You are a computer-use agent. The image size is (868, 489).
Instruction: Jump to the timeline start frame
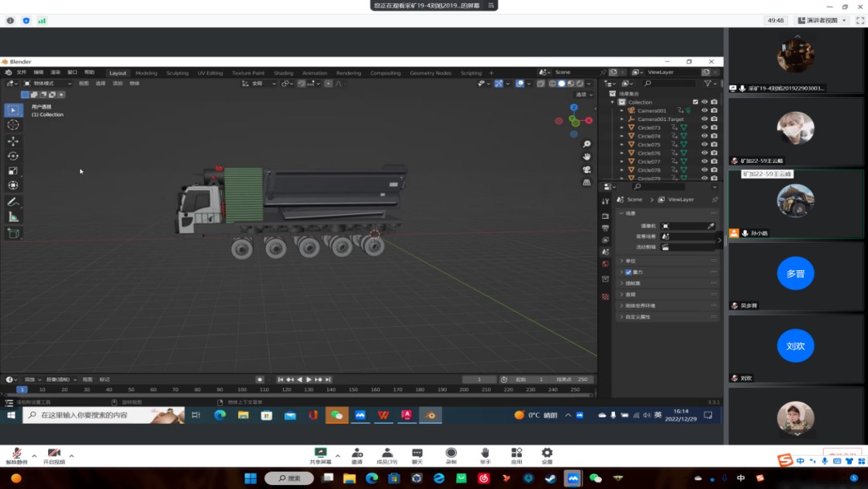click(280, 380)
